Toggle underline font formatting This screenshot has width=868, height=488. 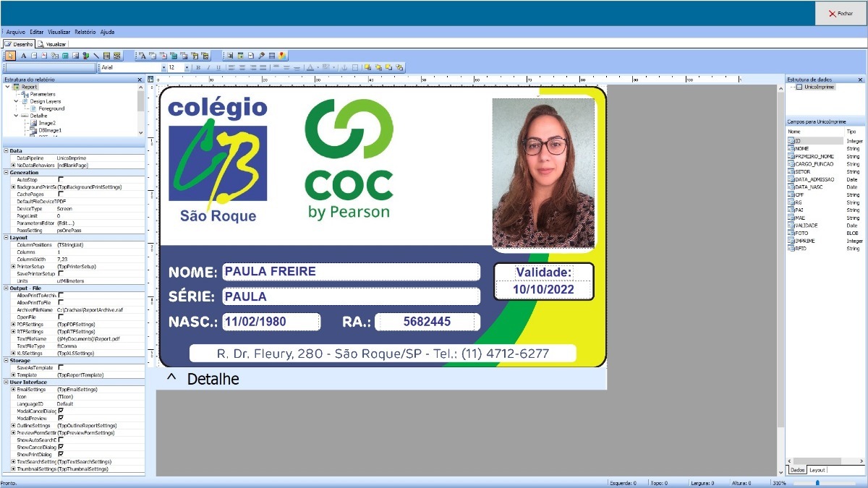218,67
